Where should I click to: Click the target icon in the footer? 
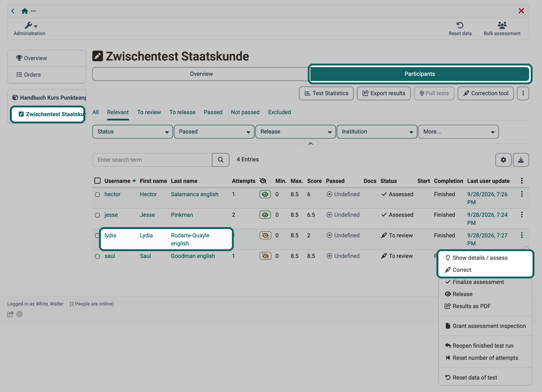coord(20,314)
